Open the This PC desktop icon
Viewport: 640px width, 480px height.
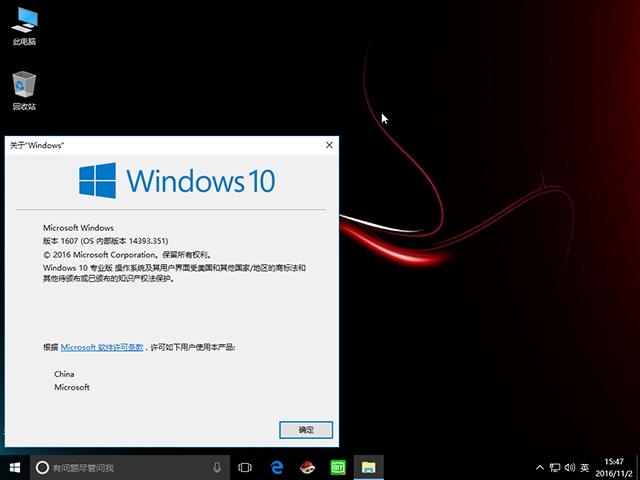pyautogui.click(x=24, y=26)
